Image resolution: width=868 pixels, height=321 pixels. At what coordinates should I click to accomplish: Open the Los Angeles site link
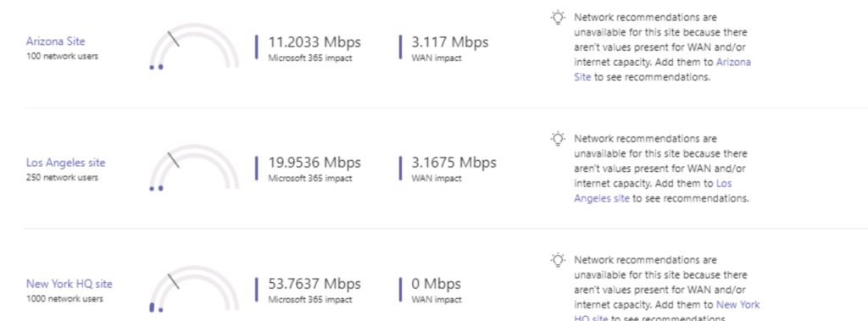point(65,163)
